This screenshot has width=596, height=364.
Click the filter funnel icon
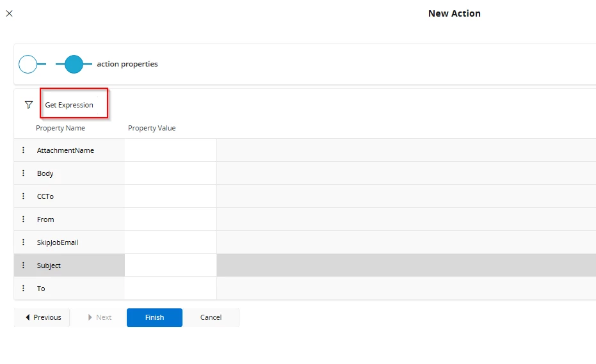[x=29, y=105]
